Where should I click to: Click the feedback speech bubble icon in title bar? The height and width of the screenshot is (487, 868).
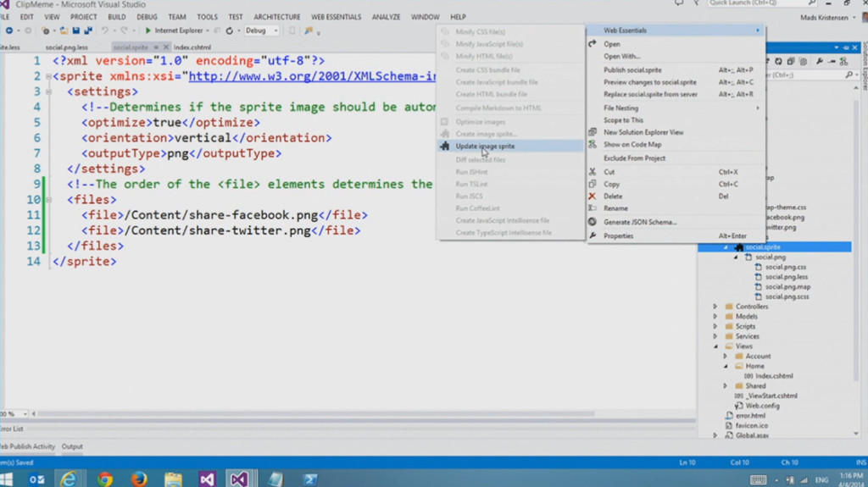coord(679,3)
